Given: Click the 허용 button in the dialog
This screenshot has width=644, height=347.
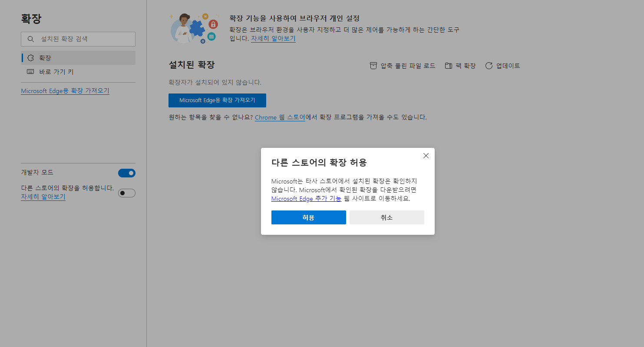Looking at the screenshot, I should point(308,217).
